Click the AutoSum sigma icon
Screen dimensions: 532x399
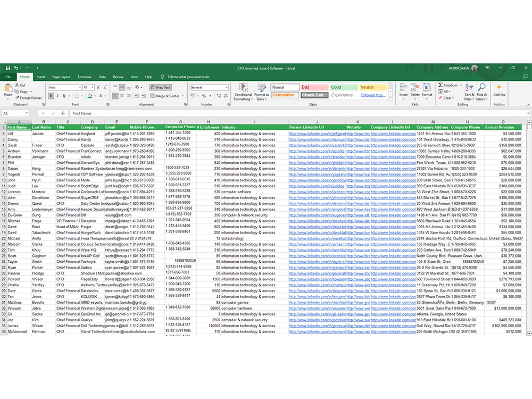pyautogui.click(x=440, y=85)
